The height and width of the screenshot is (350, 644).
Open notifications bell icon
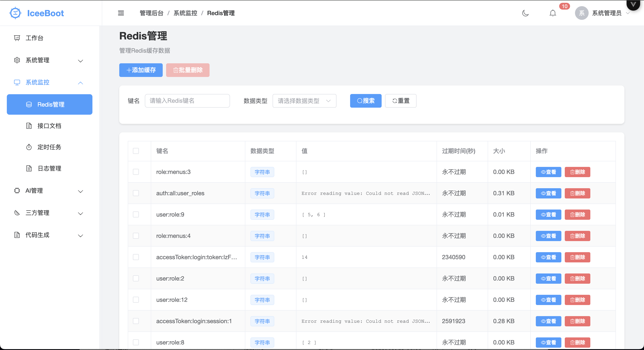(x=553, y=13)
